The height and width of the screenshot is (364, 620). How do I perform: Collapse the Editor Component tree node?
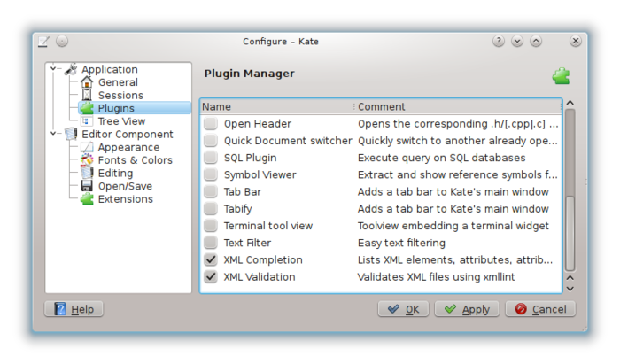click(54, 135)
